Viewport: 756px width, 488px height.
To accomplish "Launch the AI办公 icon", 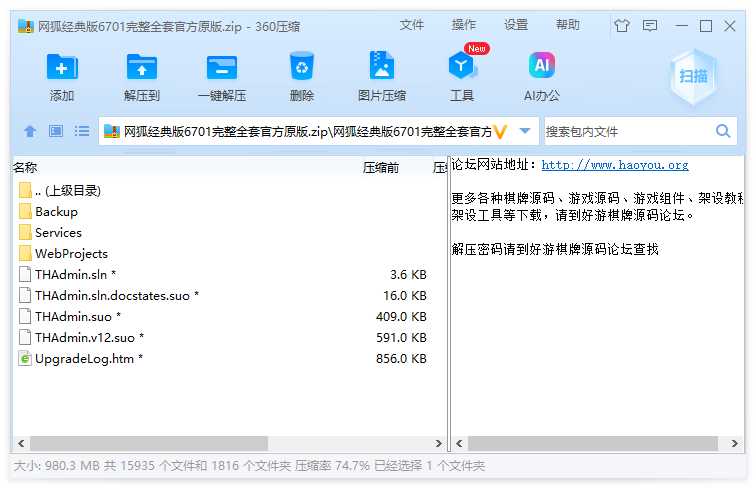I will (542, 65).
